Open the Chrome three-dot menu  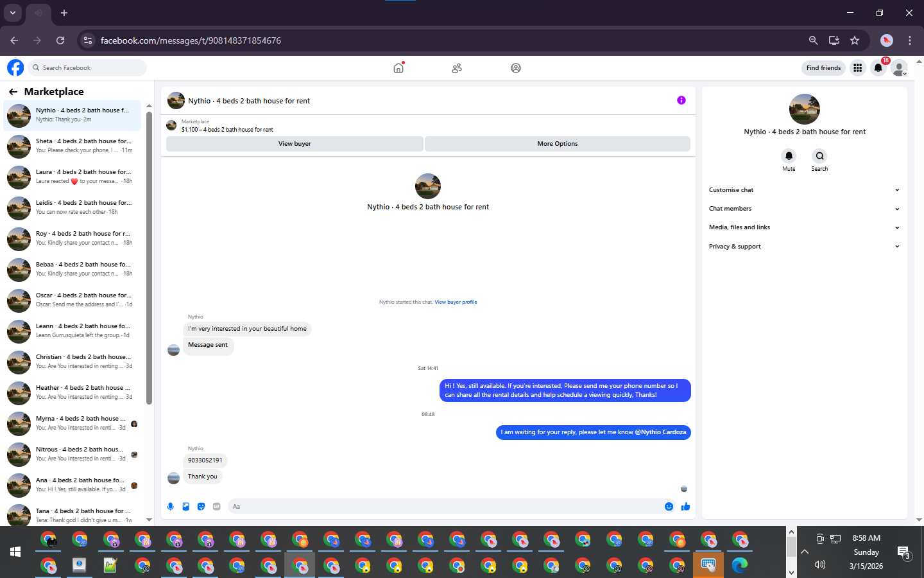[910, 40]
